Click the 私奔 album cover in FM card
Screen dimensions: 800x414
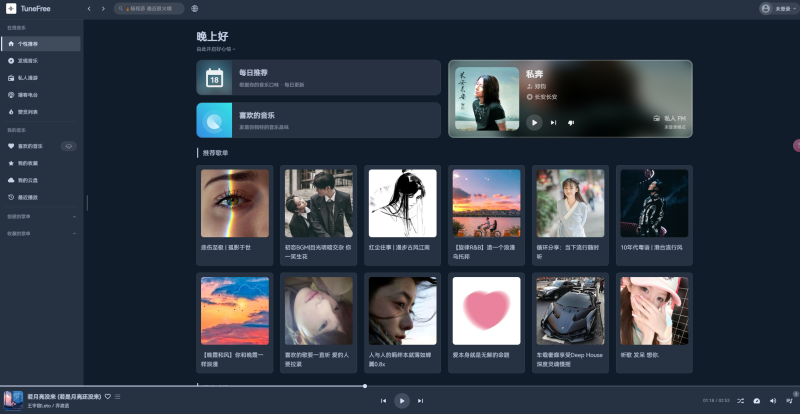click(487, 99)
